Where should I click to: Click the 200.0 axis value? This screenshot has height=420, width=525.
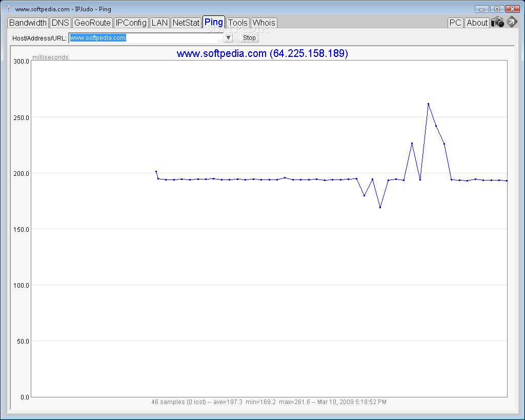[x=21, y=173]
